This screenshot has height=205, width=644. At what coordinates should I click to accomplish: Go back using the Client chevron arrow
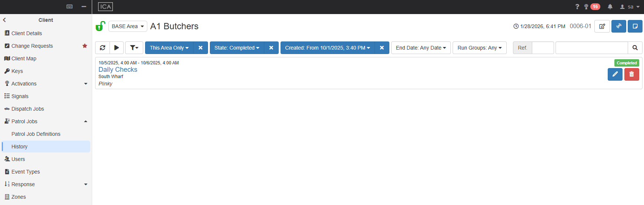(x=4, y=20)
